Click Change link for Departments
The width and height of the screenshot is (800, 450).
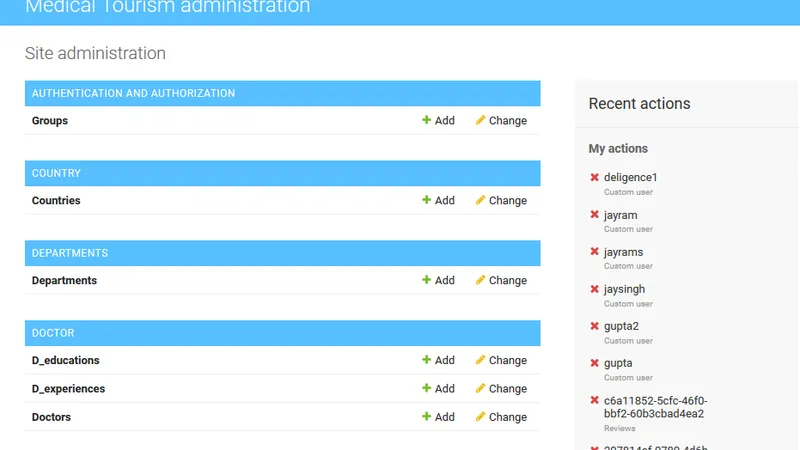click(x=501, y=280)
